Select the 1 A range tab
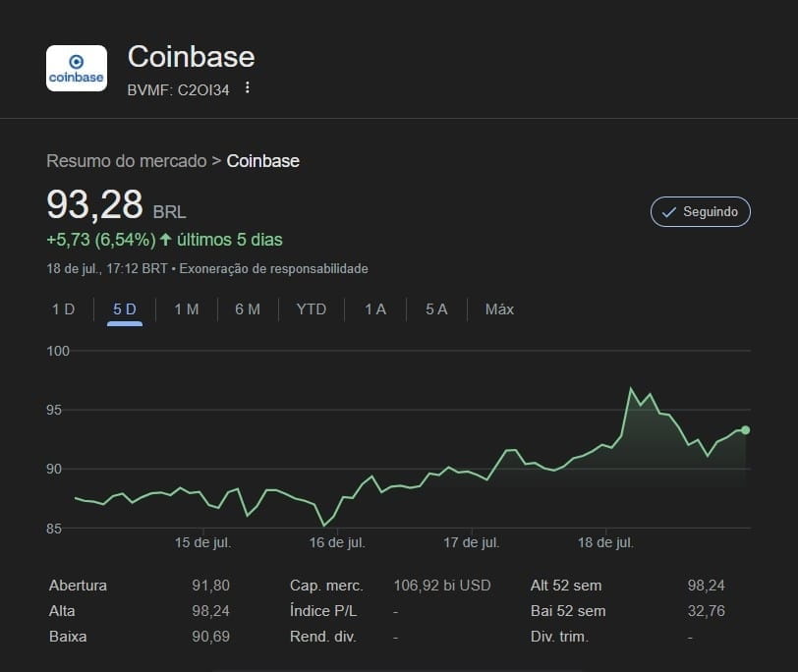Viewport: 798px width, 672px height. pyautogui.click(x=375, y=309)
